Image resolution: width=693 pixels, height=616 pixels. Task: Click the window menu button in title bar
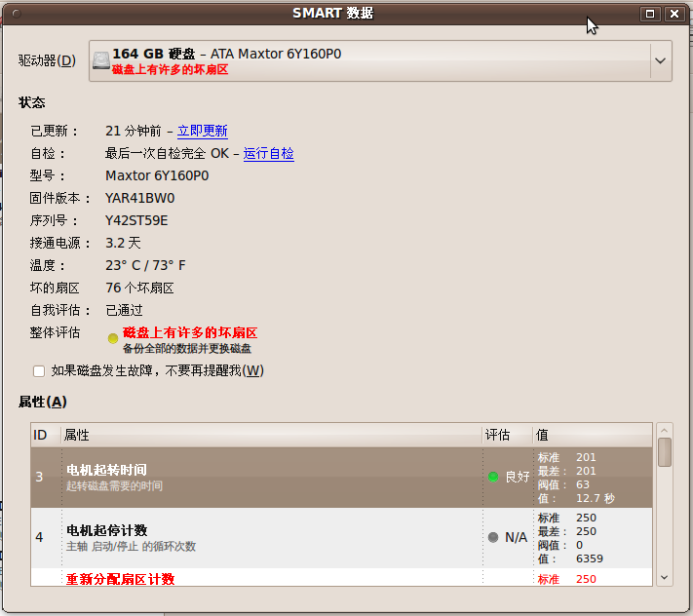point(17,14)
